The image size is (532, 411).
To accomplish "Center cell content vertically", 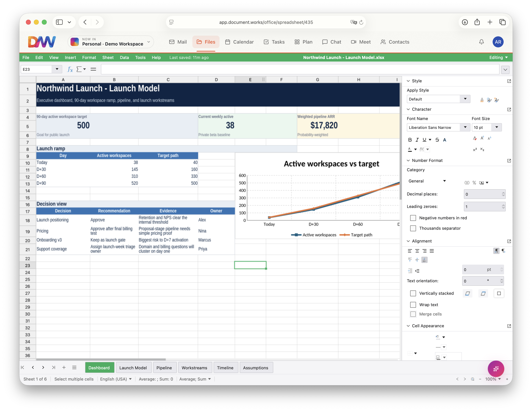I will 417,260.
